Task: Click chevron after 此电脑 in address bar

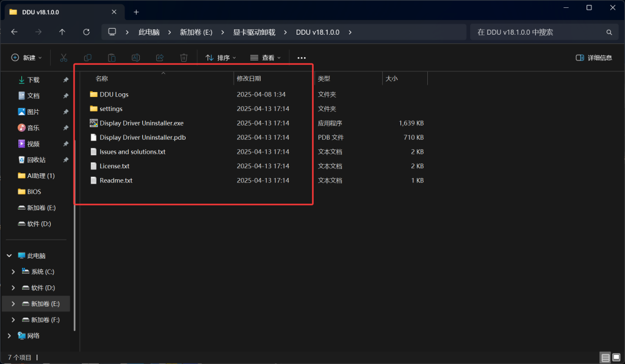Action: coord(170,32)
